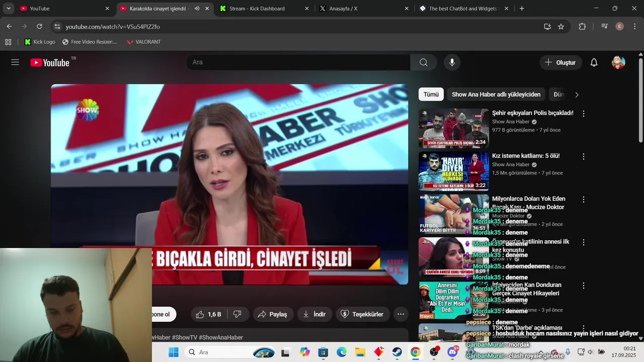
Task: Open Chrome profile E avatar
Action: pyautogui.click(x=619, y=26)
